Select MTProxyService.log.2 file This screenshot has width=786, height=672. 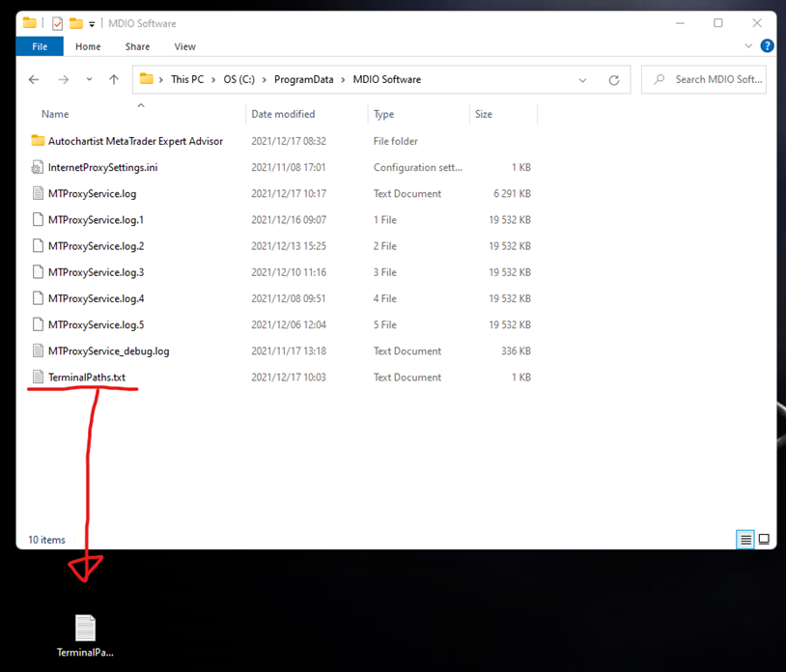[x=96, y=246]
